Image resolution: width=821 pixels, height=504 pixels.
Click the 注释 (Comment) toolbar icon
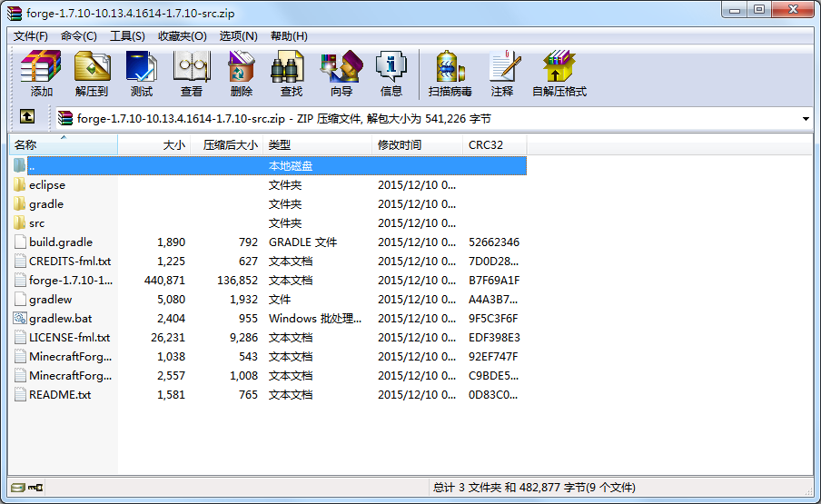[505, 66]
